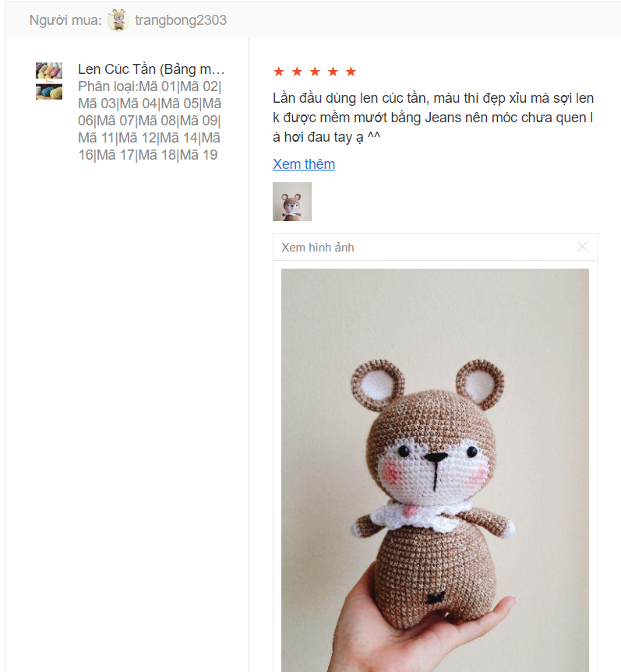The width and height of the screenshot is (621, 672).
Task: Click the third red rating star
Action: point(315,72)
